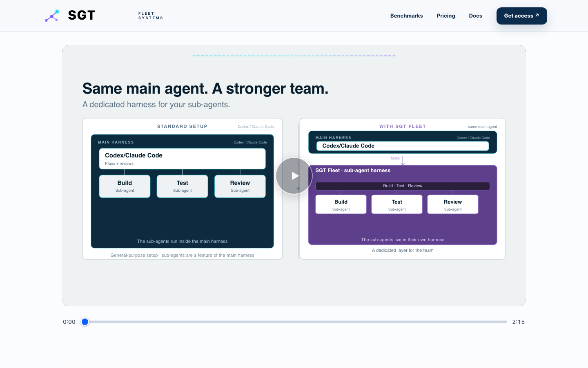Click "The sub-agents run inside the main harness" caption
The width and height of the screenshot is (588, 368).
click(182, 241)
